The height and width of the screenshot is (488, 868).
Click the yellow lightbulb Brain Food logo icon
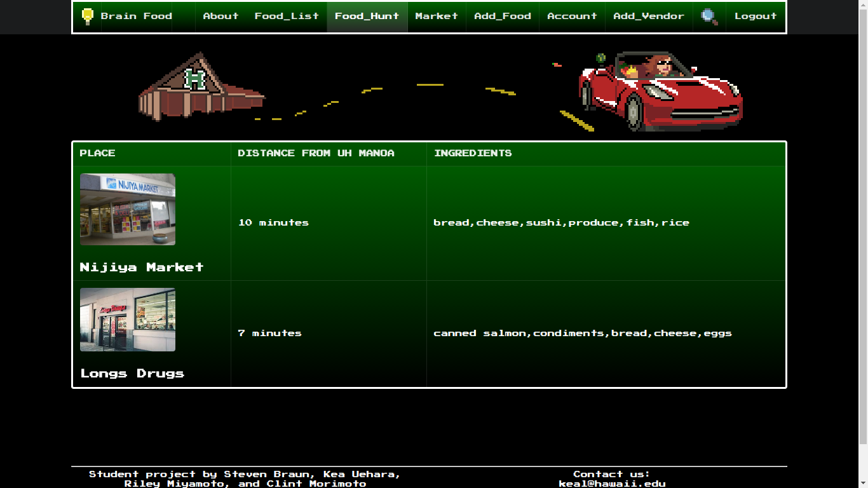[x=88, y=17]
